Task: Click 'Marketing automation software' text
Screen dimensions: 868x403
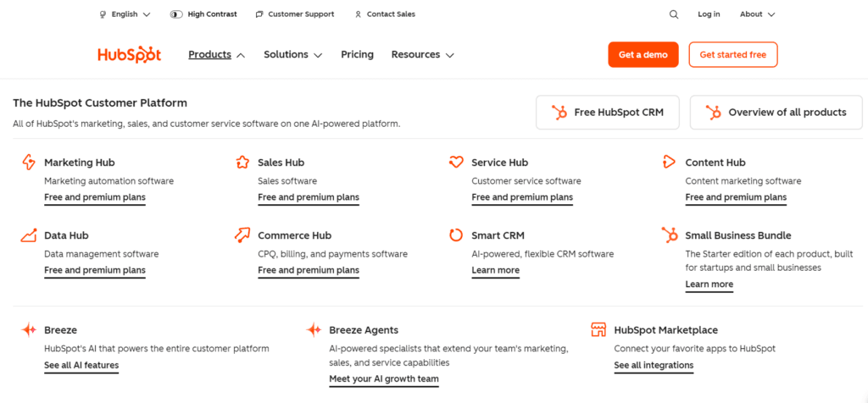Action: pos(109,181)
